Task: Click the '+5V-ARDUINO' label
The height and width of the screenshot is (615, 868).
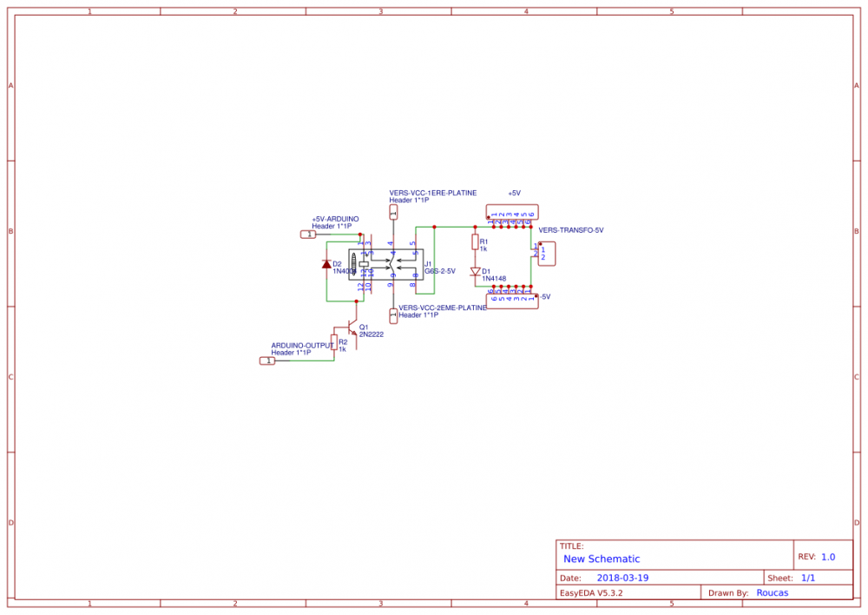Action: 335,219
